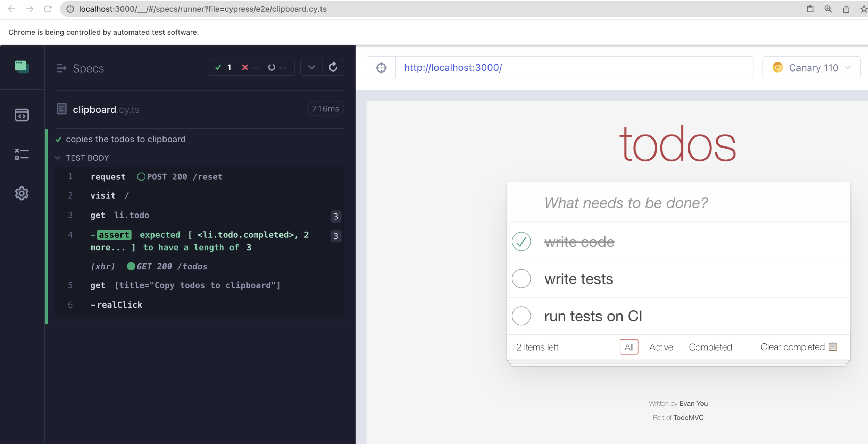Viewport: 868px width, 444px height.
Task: Collapse the TEST BODY section
Action: click(58, 158)
